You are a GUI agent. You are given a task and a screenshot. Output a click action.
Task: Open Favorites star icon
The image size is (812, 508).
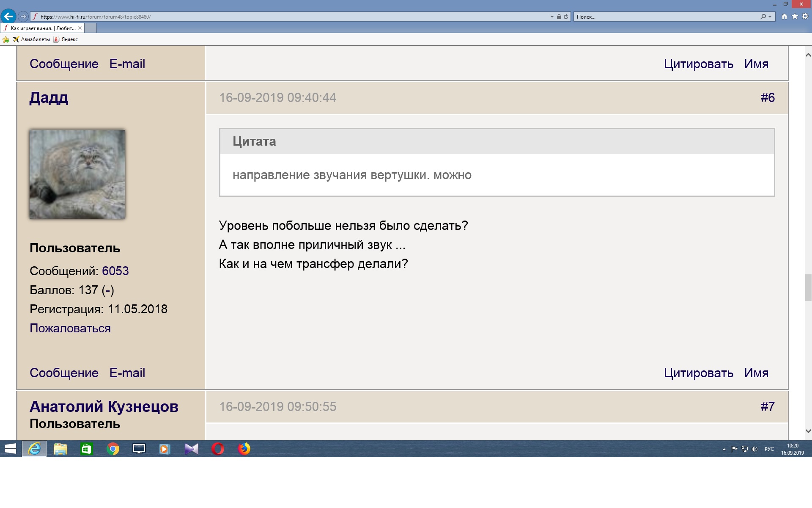click(x=795, y=17)
